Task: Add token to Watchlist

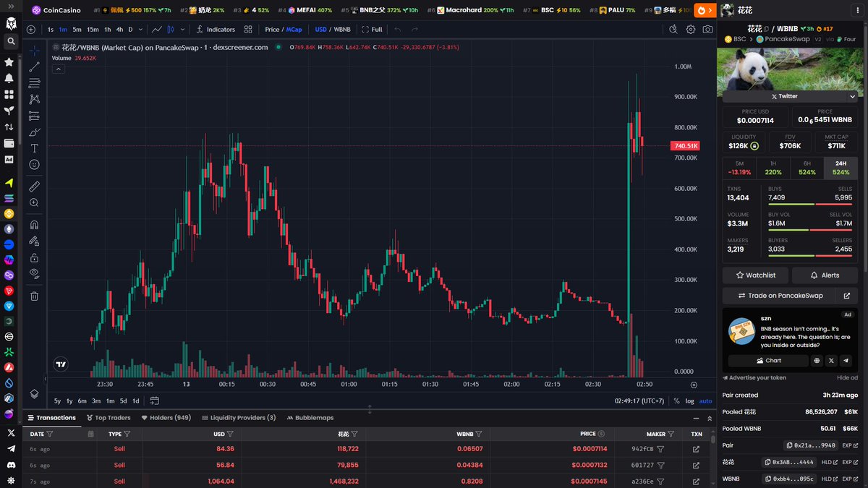Action: (x=755, y=275)
